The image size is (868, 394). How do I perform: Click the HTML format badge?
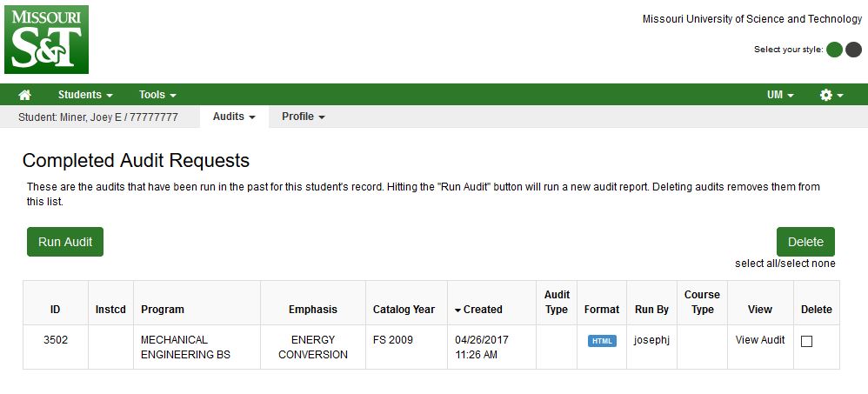tap(602, 341)
